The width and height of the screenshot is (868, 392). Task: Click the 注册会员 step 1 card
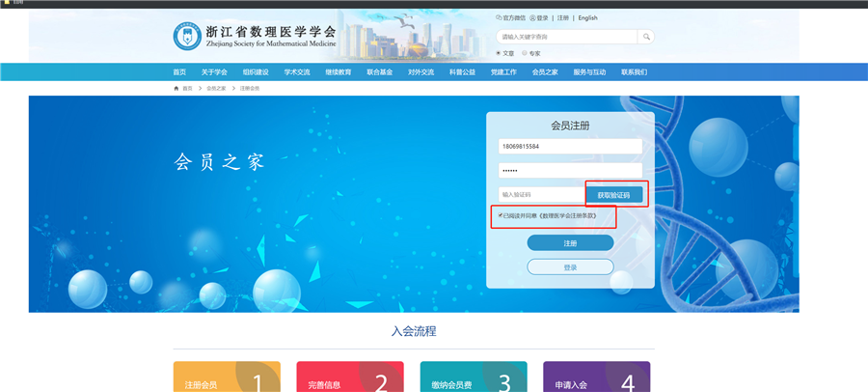click(227, 378)
